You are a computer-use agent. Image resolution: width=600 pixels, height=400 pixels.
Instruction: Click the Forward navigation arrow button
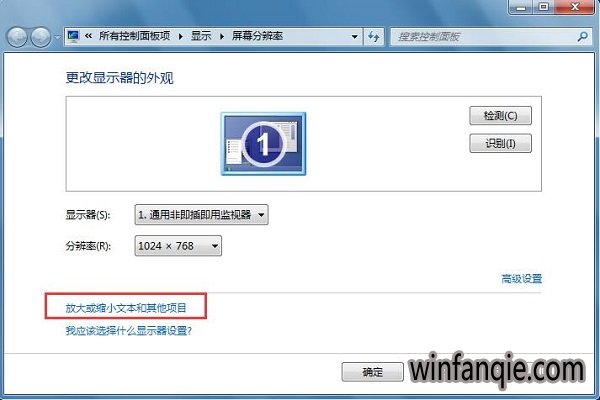point(41,37)
